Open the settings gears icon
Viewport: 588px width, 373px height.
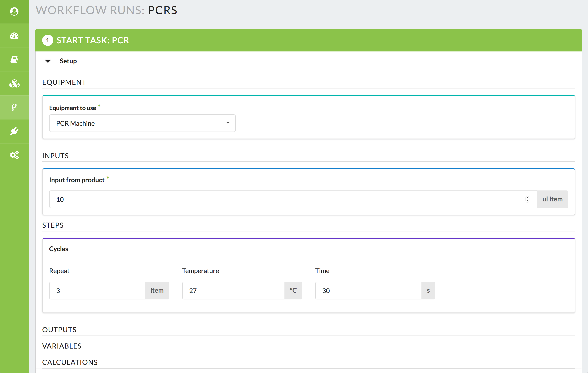(14, 155)
